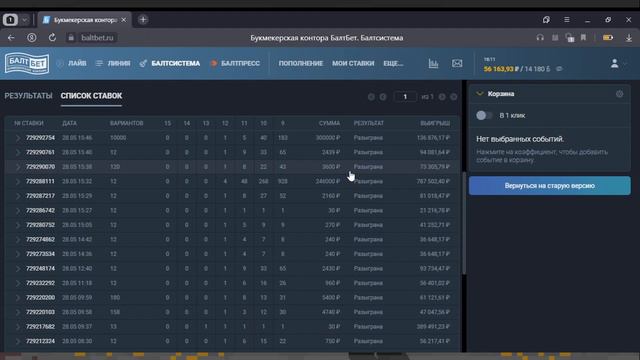
Task: Expand bet 729274862 row
Action: coord(18,240)
